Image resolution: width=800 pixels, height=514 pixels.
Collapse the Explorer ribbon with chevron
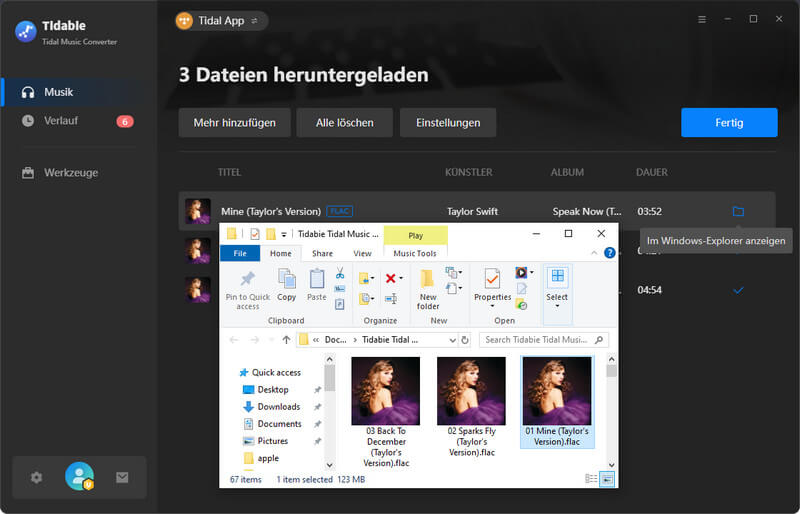click(594, 253)
